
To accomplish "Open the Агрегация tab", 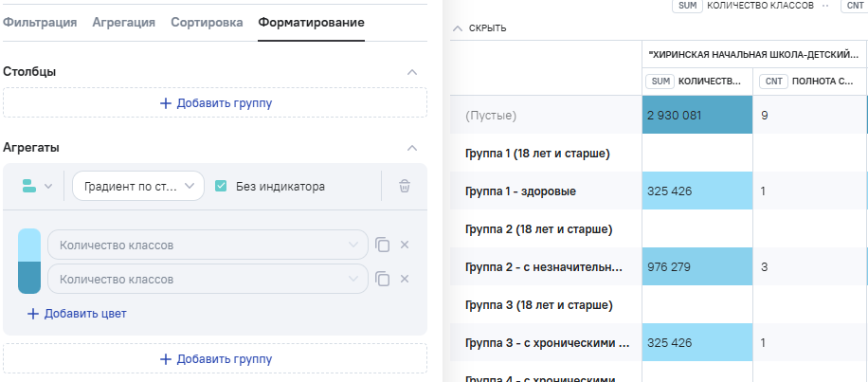I will [124, 22].
